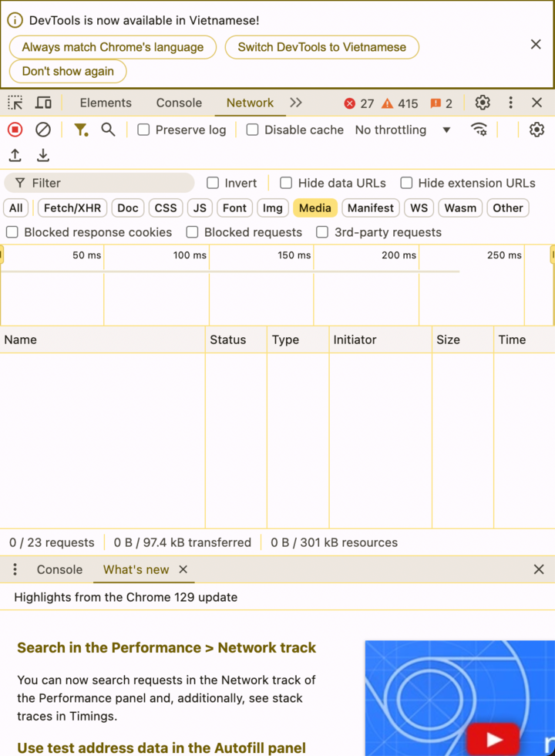The width and height of the screenshot is (555, 756).
Task: Filter by Wasm requests
Action: point(460,208)
